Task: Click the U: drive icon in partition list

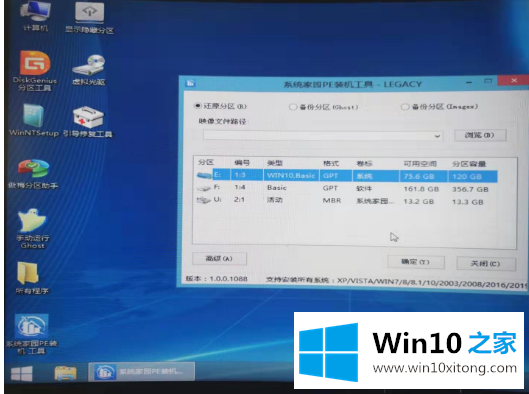Action: coord(204,200)
